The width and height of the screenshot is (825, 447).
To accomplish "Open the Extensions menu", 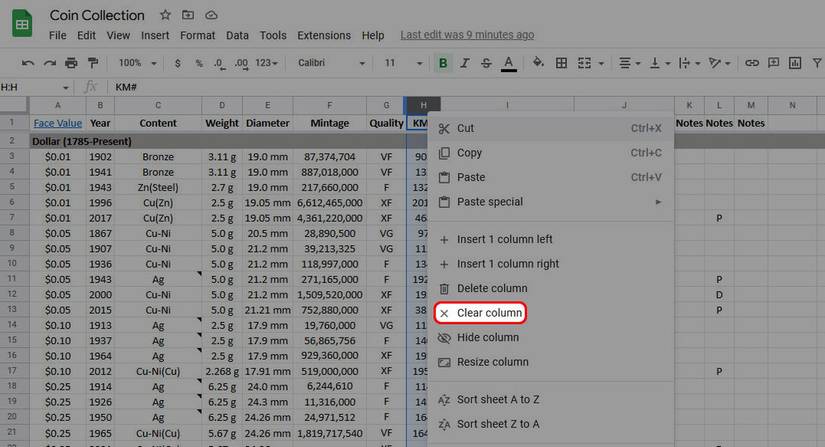I will [x=323, y=35].
